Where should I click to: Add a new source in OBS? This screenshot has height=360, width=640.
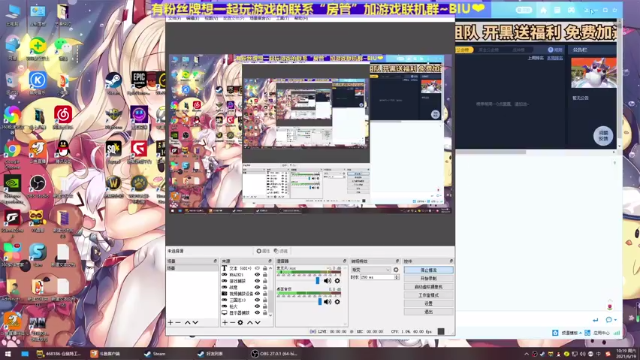coord(224,322)
